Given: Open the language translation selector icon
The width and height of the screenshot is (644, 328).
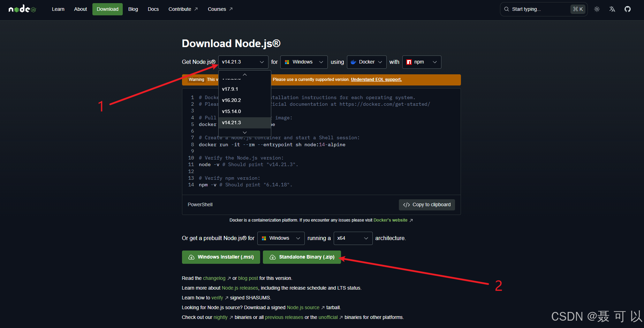Looking at the screenshot, I should 612,9.
